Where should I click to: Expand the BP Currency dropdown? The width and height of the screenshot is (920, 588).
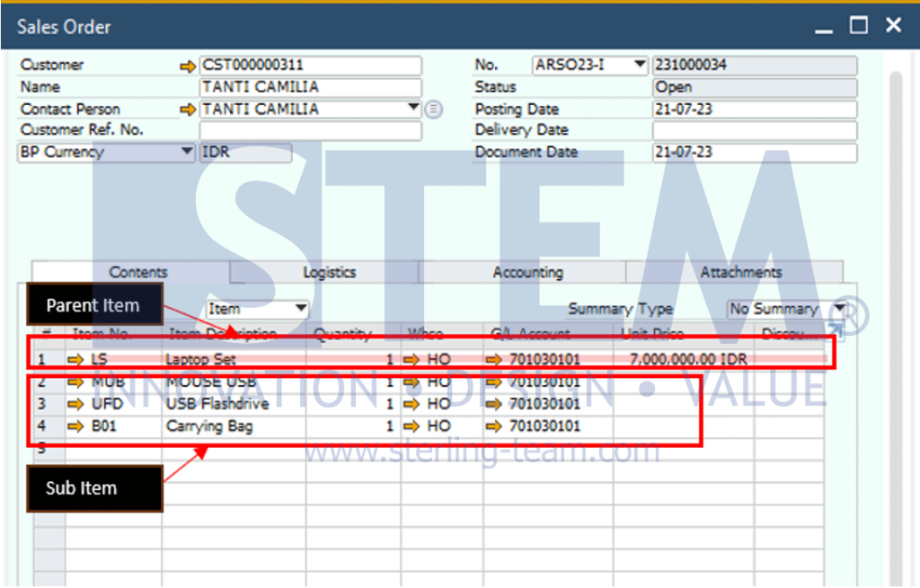coord(186,152)
